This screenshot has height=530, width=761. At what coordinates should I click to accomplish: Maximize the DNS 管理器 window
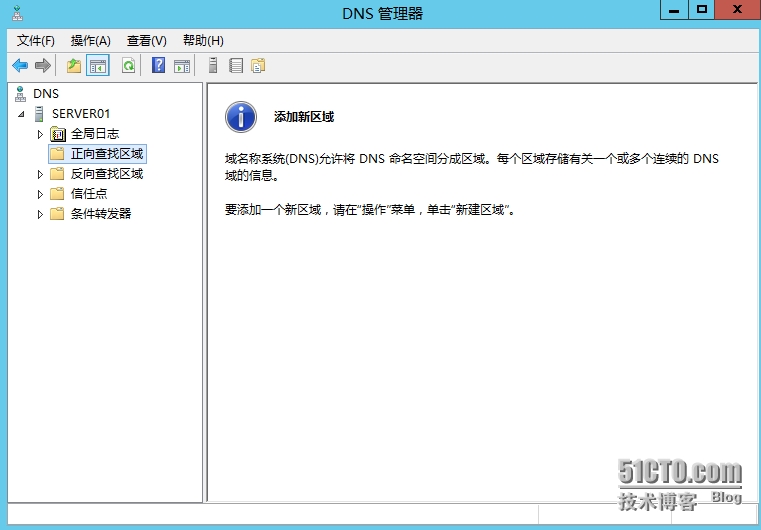pyautogui.click(x=702, y=10)
